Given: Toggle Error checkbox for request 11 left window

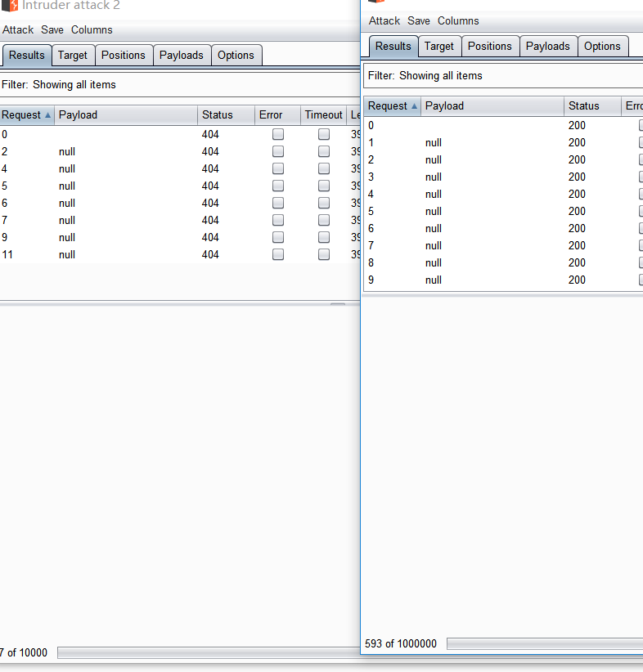Looking at the screenshot, I should point(278,254).
